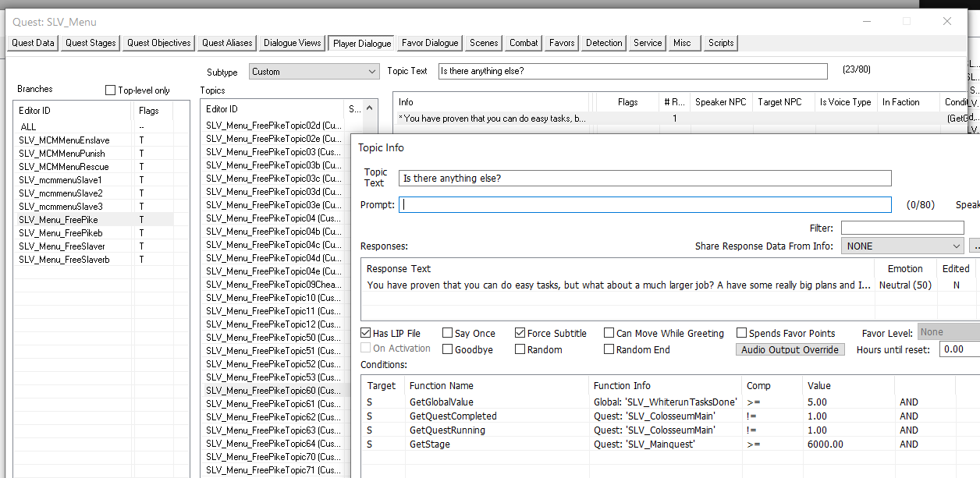The height and width of the screenshot is (478, 980).
Task: Enable the Say Once checkbox
Action: coord(448,333)
